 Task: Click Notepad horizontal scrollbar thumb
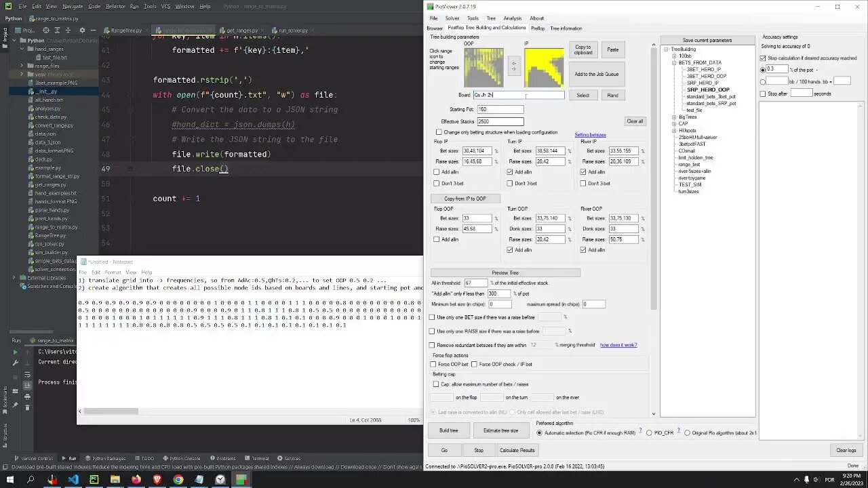[111, 411]
